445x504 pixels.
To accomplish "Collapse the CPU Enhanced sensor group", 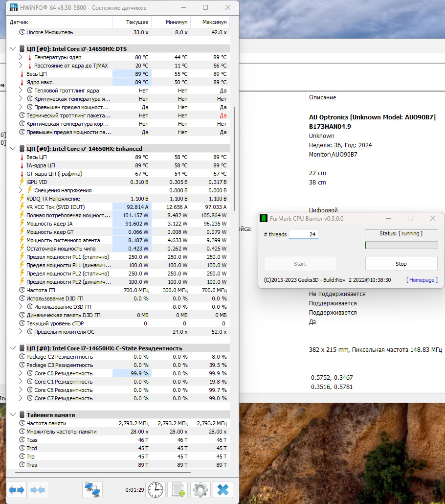I will (x=13, y=149).
